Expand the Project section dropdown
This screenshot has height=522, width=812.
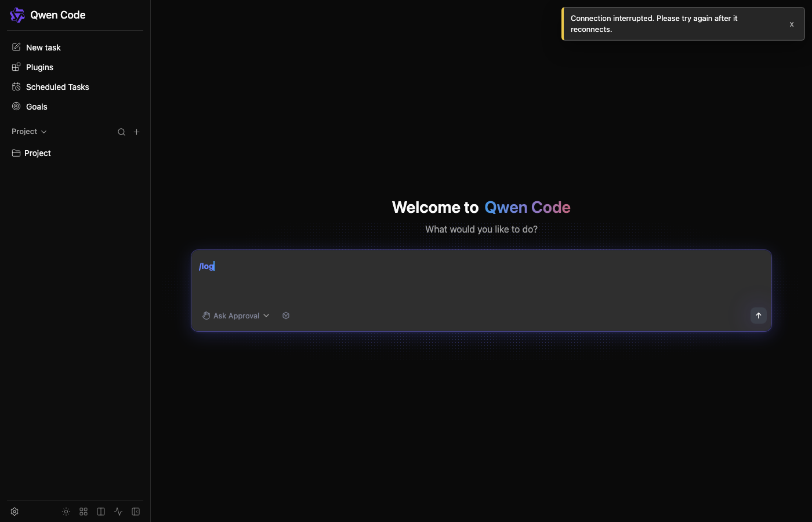coord(29,132)
